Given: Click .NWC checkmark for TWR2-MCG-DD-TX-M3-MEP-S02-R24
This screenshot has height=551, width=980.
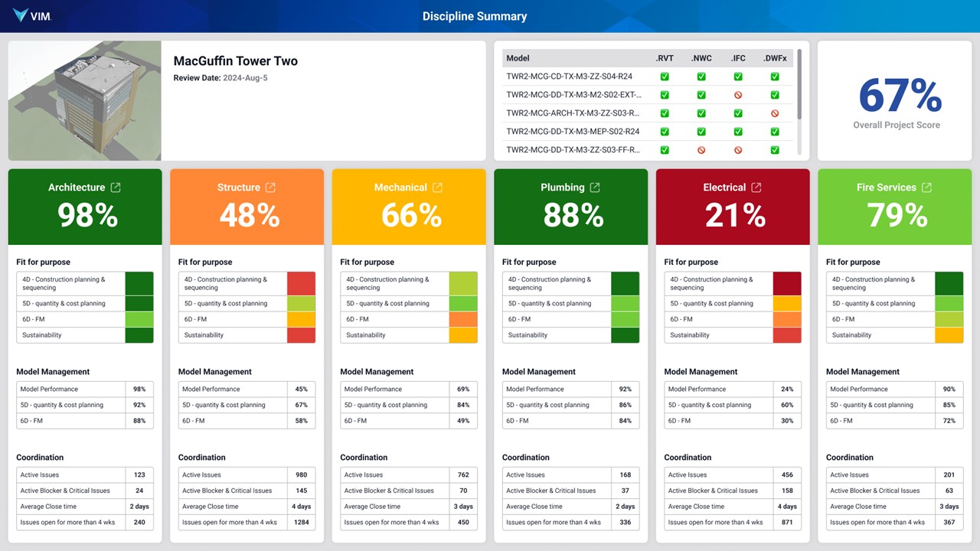Looking at the screenshot, I should coord(701,132).
